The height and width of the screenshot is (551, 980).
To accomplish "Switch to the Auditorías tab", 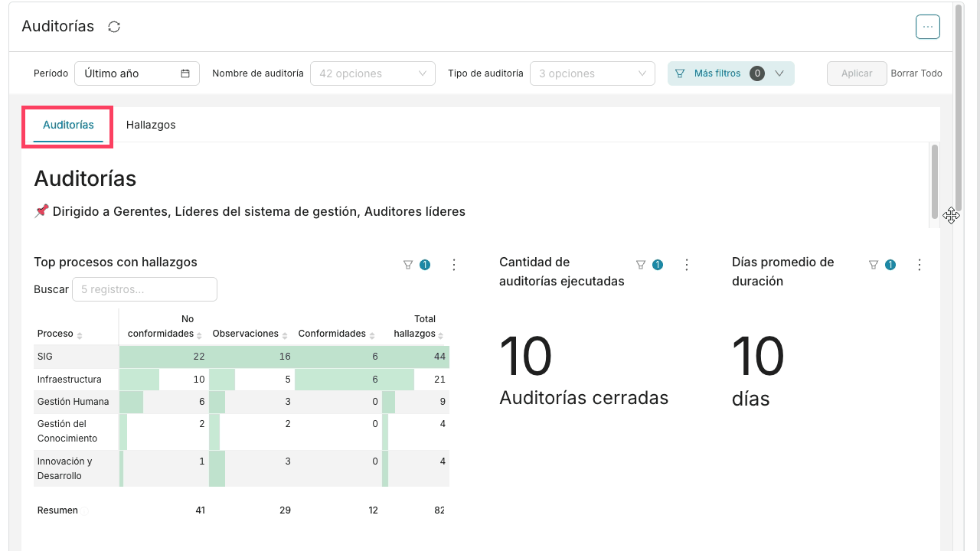I will (68, 125).
